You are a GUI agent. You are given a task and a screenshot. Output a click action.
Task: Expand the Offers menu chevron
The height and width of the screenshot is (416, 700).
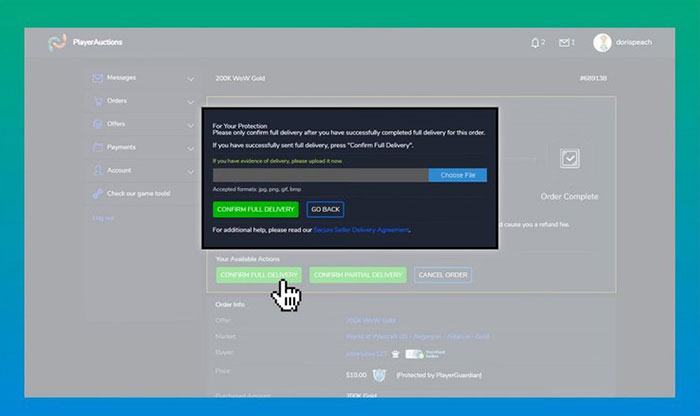click(x=191, y=124)
